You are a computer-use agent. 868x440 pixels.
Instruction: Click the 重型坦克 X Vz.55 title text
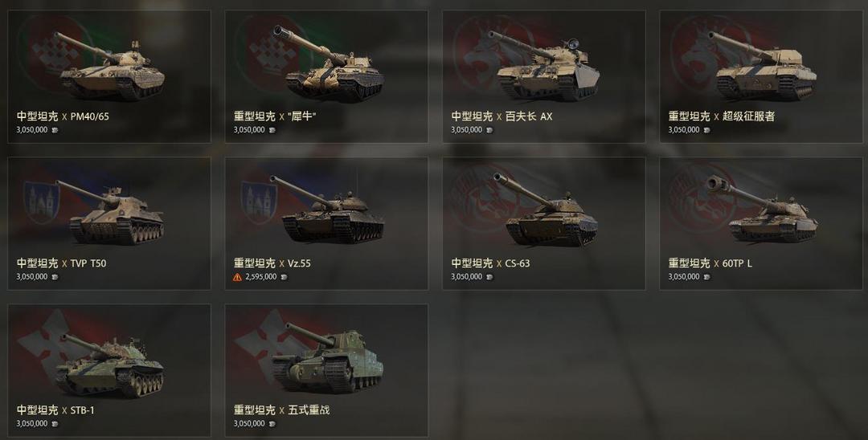272,263
